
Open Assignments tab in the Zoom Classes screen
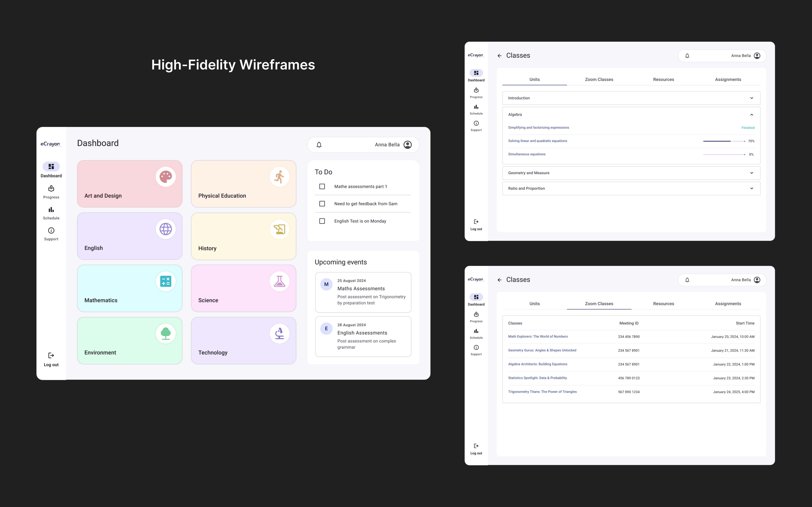[728, 304]
